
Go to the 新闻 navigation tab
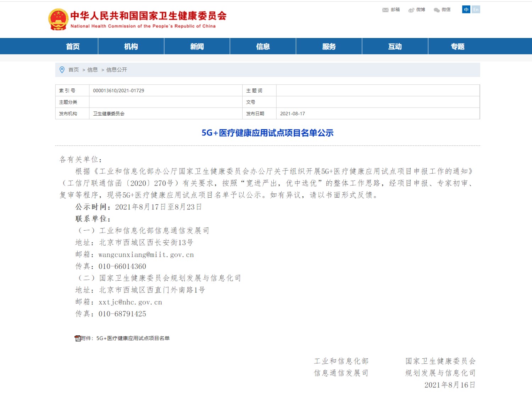click(197, 46)
